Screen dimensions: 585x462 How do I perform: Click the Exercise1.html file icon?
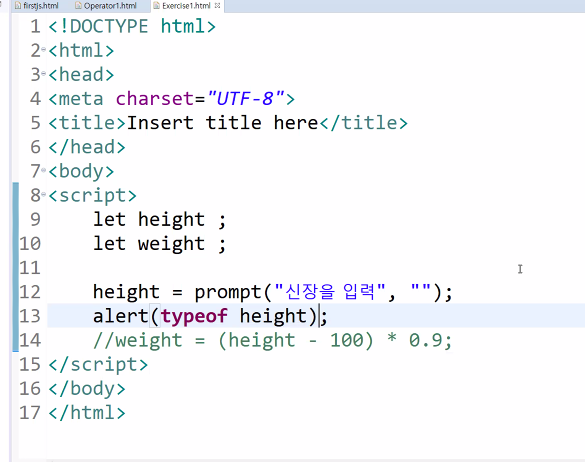[157, 6]
